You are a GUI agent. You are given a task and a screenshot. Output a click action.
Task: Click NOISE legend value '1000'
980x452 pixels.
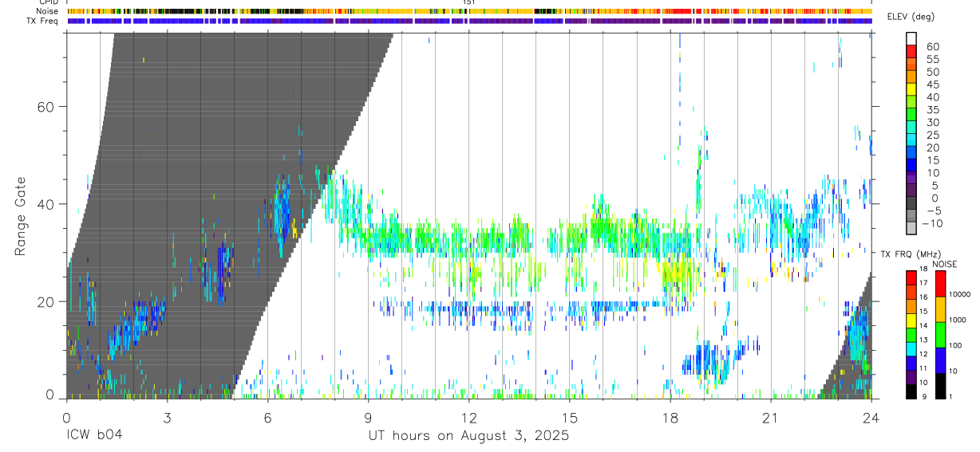958,320
